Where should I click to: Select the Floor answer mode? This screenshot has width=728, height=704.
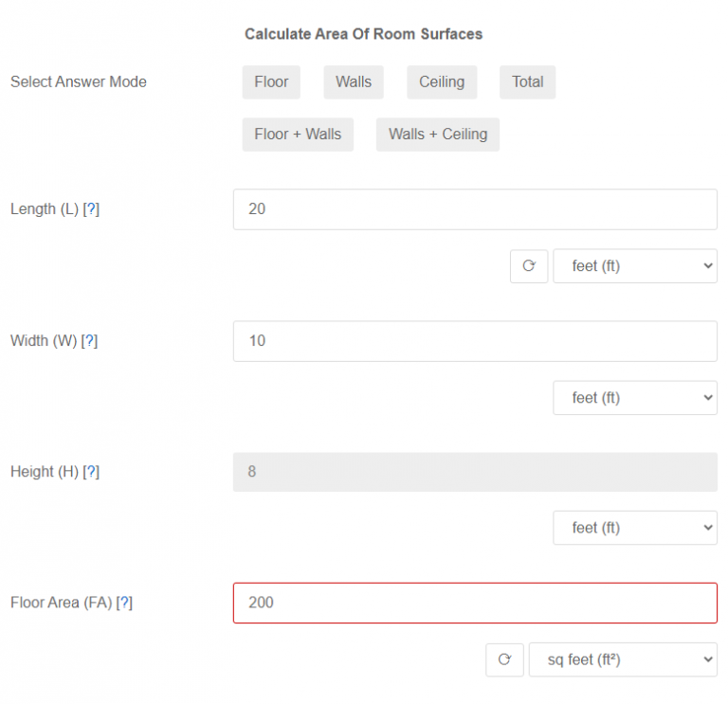click(x=271, y=82)
